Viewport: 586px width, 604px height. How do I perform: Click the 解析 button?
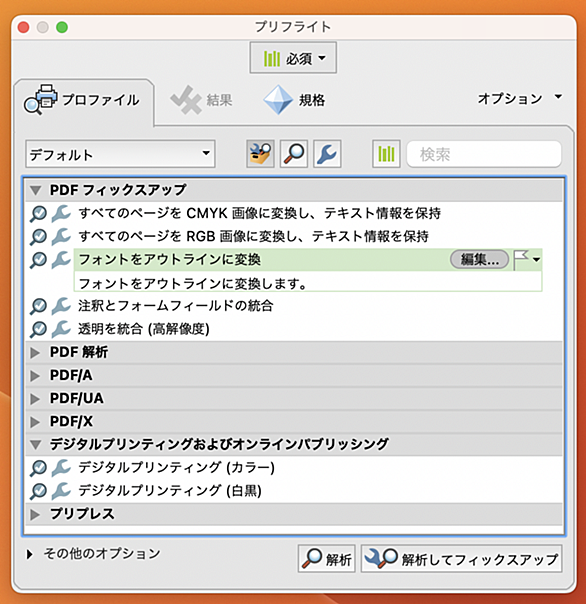[326, 559]
